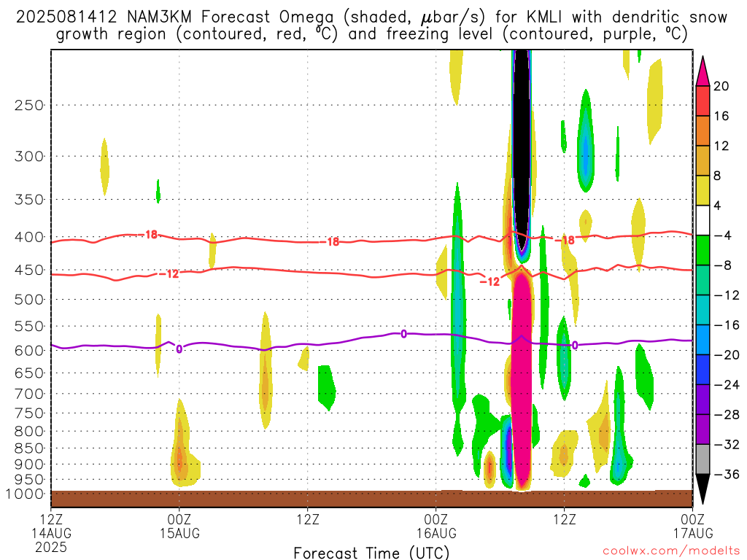Click the 350 pressure level label
This screenshot has height=560, width=747.
(29, 200)
